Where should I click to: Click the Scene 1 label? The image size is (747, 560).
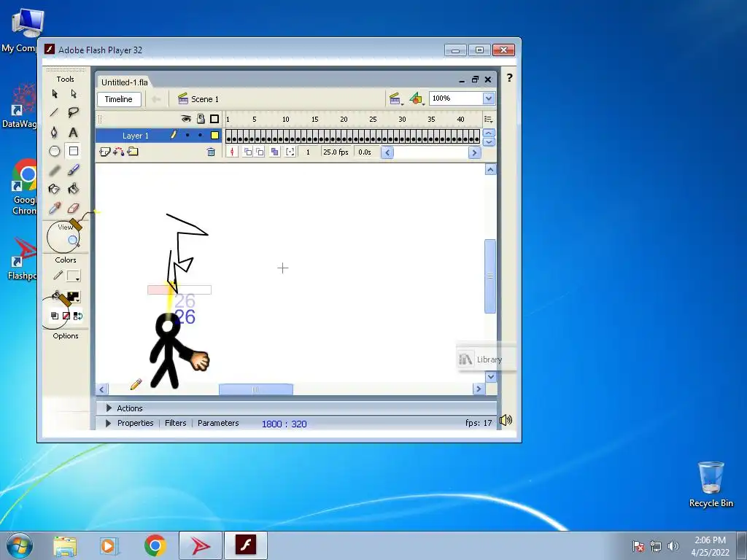[205, 99]
